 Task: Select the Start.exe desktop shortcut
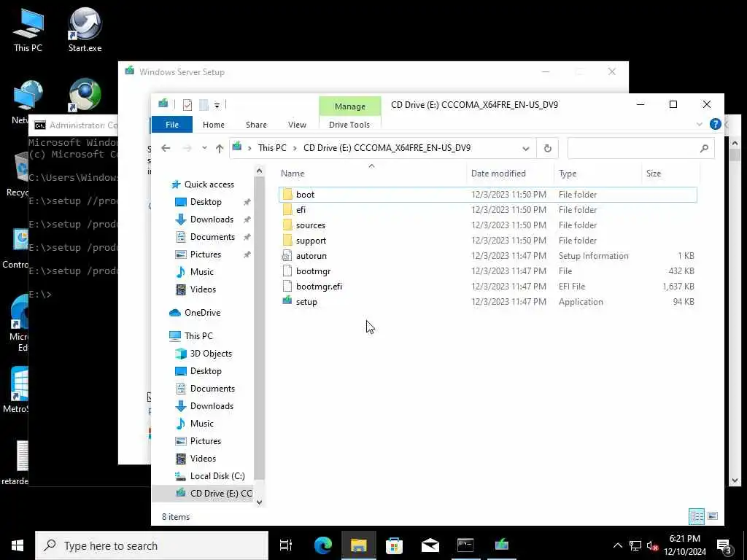85,29
